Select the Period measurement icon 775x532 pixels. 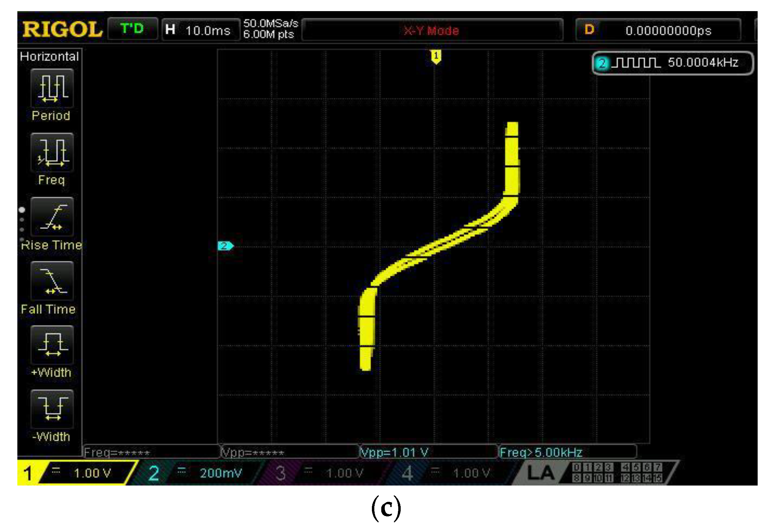51,88
